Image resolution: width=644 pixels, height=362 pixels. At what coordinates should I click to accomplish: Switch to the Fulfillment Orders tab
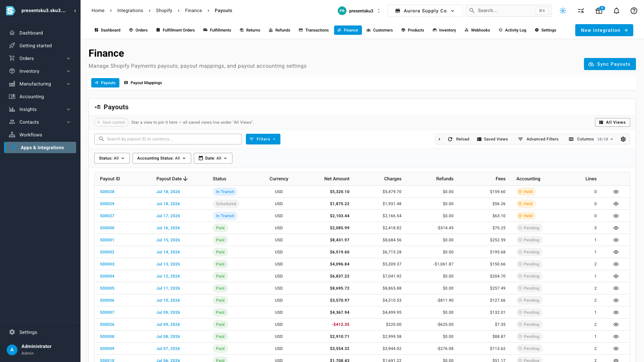coord(175,30)
